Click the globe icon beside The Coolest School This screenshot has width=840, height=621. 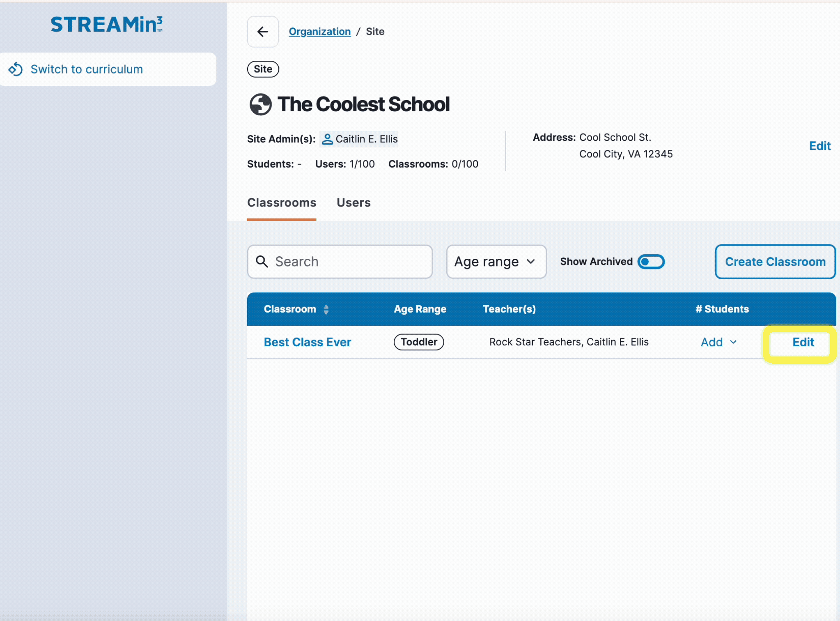tap(261, 104)
